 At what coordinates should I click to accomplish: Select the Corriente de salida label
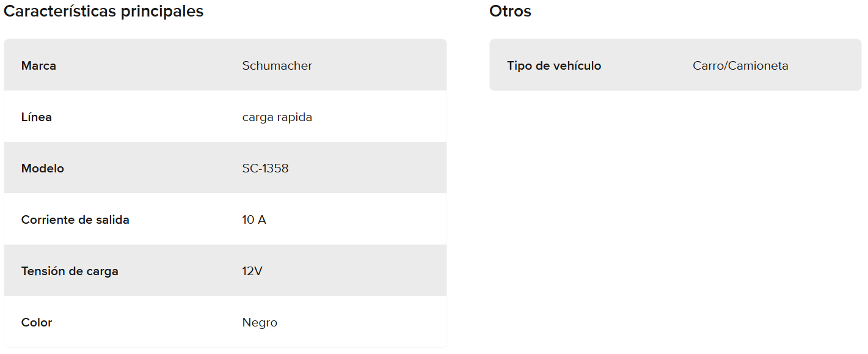click(75, 219)
